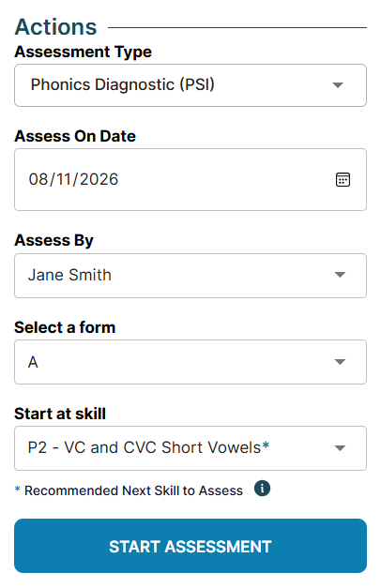Select the month 08 in the date field

(x=38, y=179)
